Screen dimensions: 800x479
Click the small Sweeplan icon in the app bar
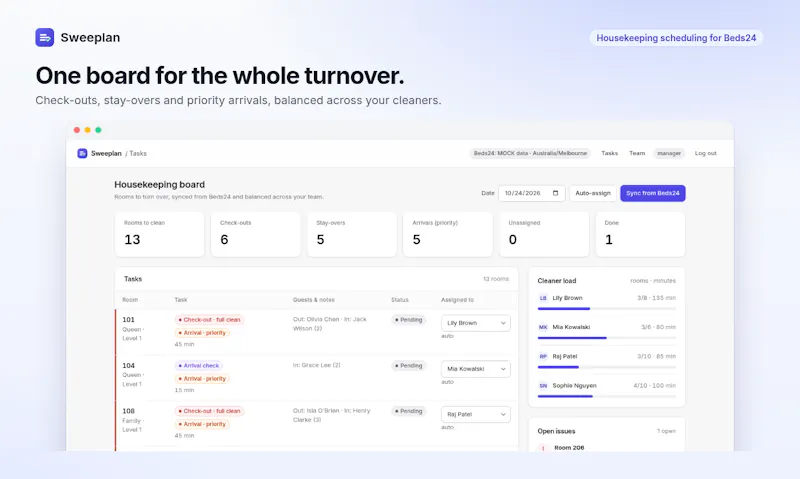pos(82,153)
